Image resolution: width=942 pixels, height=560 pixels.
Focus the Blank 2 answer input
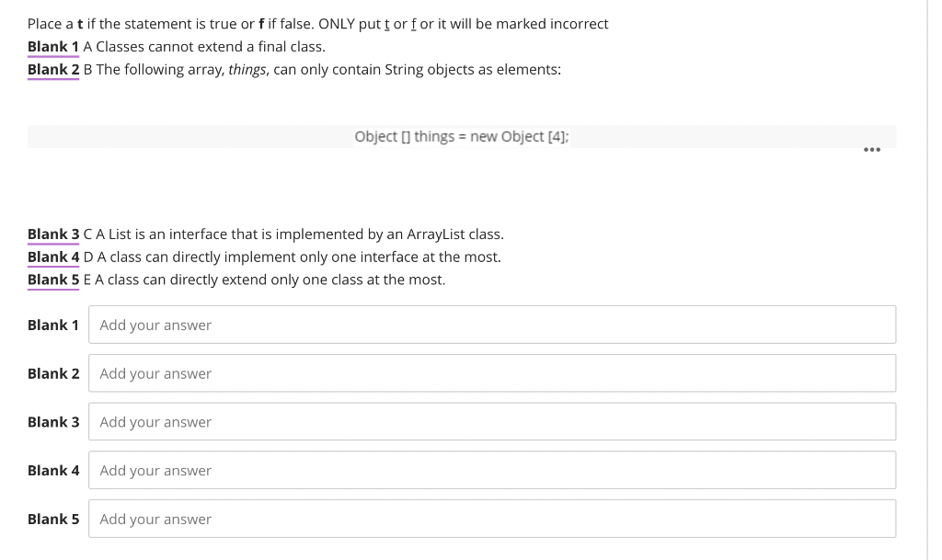[492, 373]
